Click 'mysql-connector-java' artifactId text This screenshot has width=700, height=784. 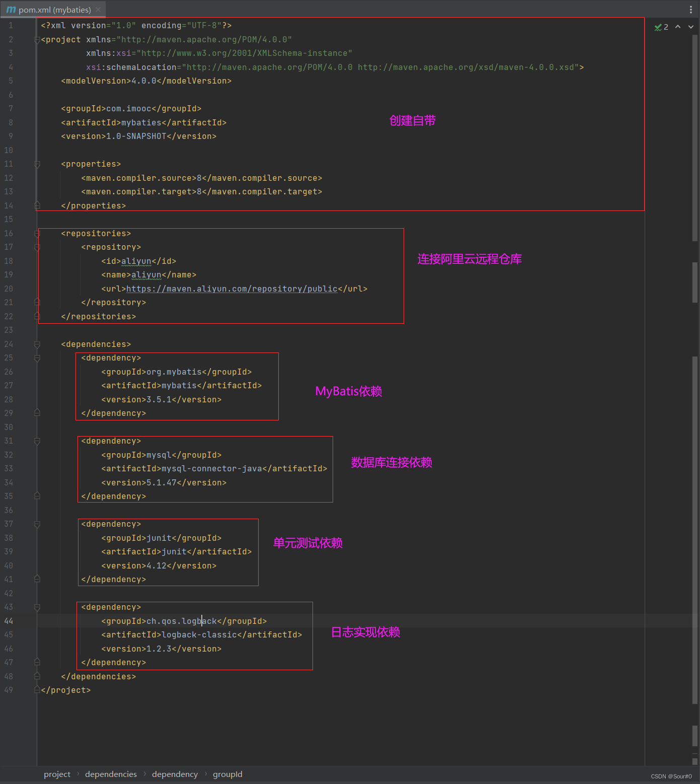pyautogui.click(x=211, y=469)
